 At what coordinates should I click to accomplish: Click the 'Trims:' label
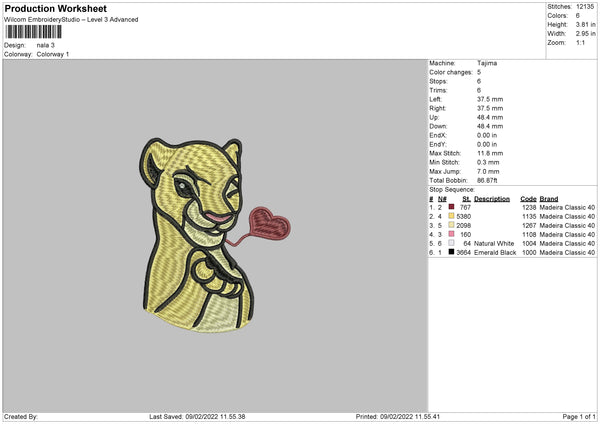[438, 90]
